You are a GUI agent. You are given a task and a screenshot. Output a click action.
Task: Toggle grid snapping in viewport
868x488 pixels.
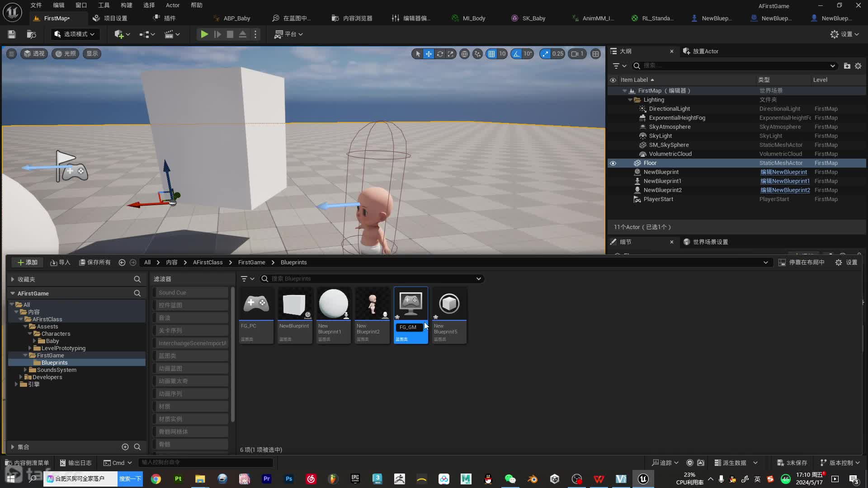(491, 54)
